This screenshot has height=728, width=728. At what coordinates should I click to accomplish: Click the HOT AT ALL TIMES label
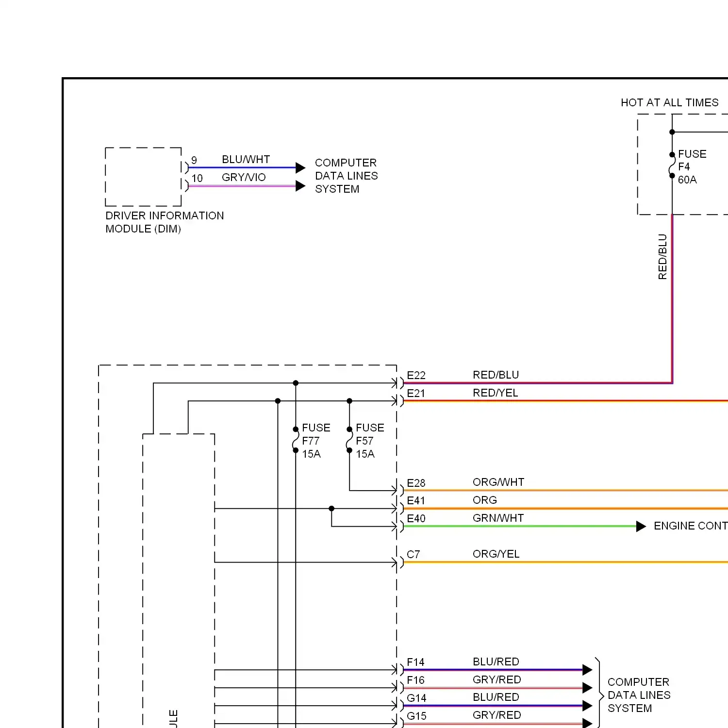point(669,103)
